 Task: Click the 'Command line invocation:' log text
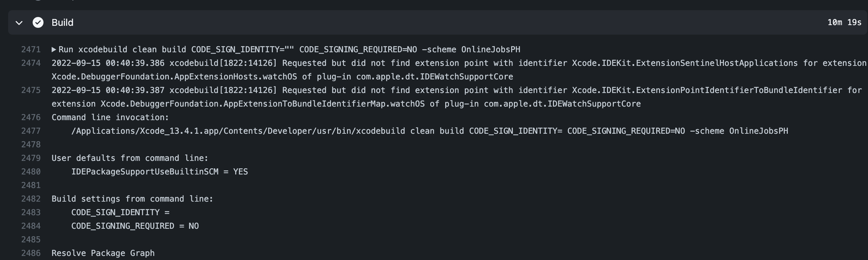[110, 117]
